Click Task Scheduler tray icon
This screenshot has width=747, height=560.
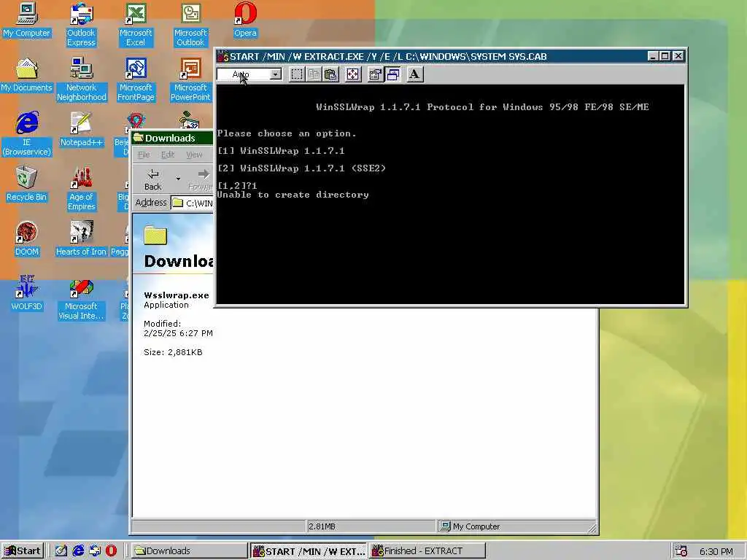coord(681,551)
